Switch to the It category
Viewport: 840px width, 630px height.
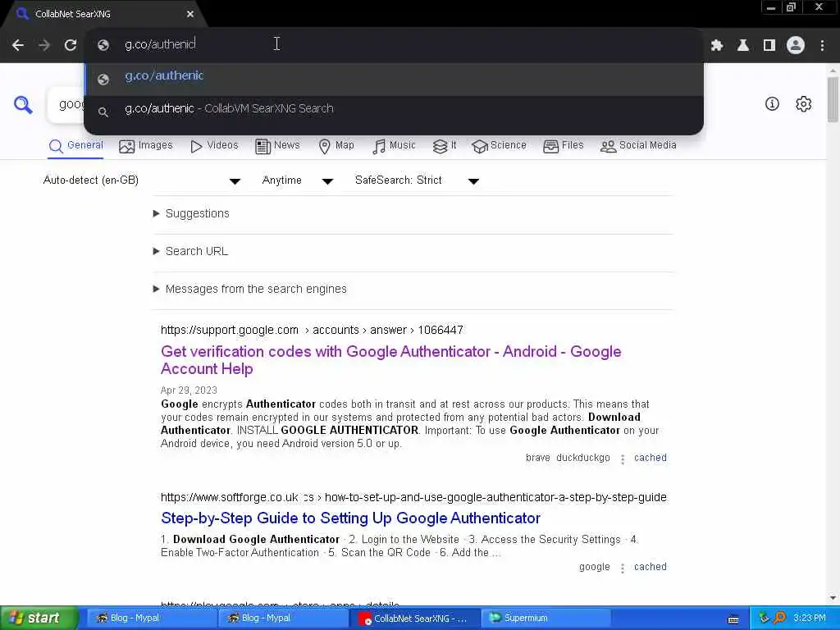[445, 146]
